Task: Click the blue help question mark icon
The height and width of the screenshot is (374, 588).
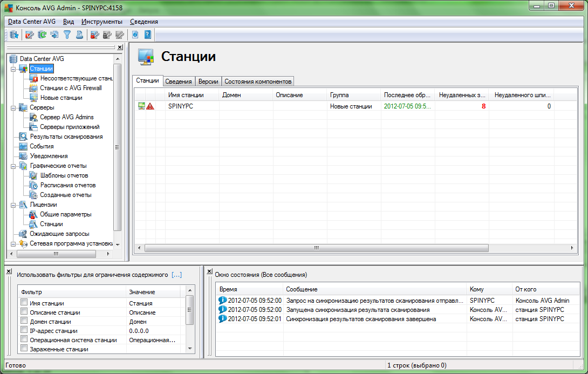Action: point(148,35)
